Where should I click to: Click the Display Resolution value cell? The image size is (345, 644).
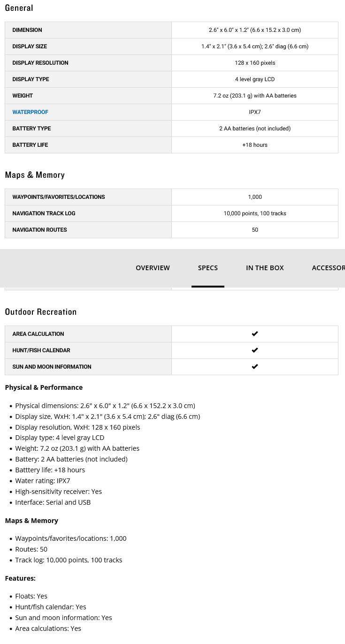[x=255, y=63]
